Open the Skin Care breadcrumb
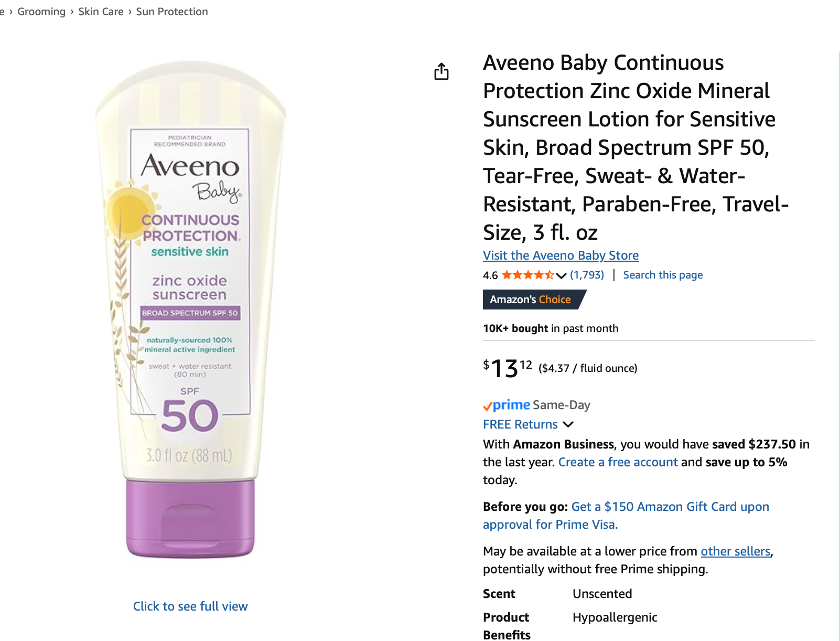The image size is (840, 641). (x=101, y=12)
